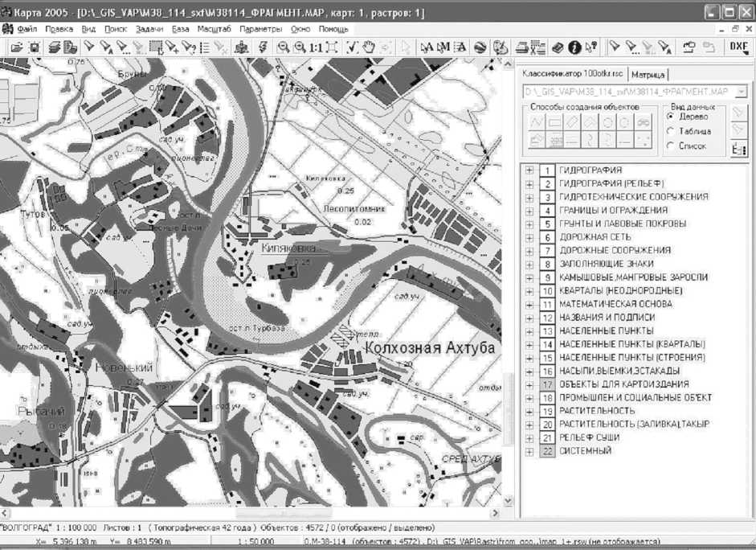Expand the НАЗВАНИЯ И ПОДПИСИ node

(529, 318)
